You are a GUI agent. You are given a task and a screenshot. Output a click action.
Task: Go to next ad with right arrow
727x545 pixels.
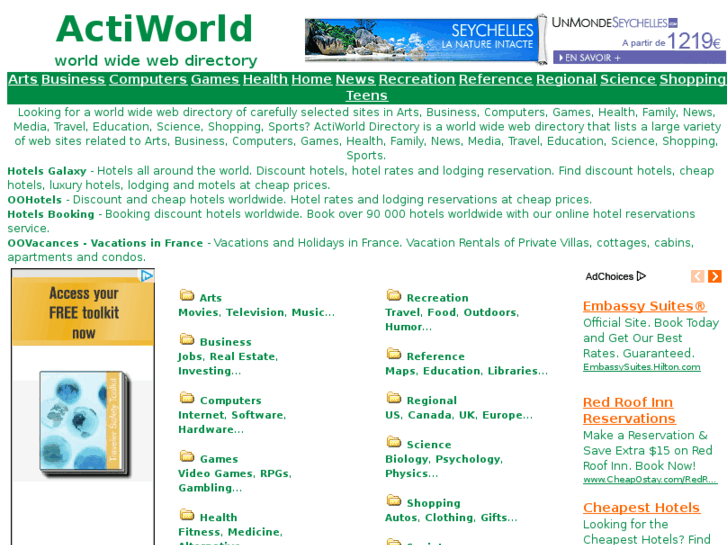click(714, 276)
